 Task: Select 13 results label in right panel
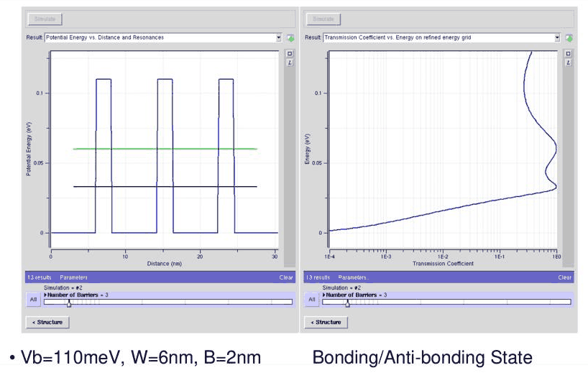[x=318, y=277]
